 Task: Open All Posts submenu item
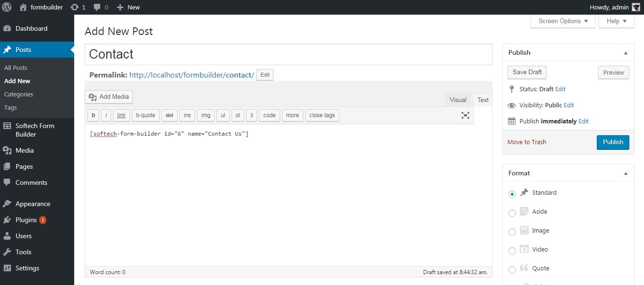pos(16,68)
